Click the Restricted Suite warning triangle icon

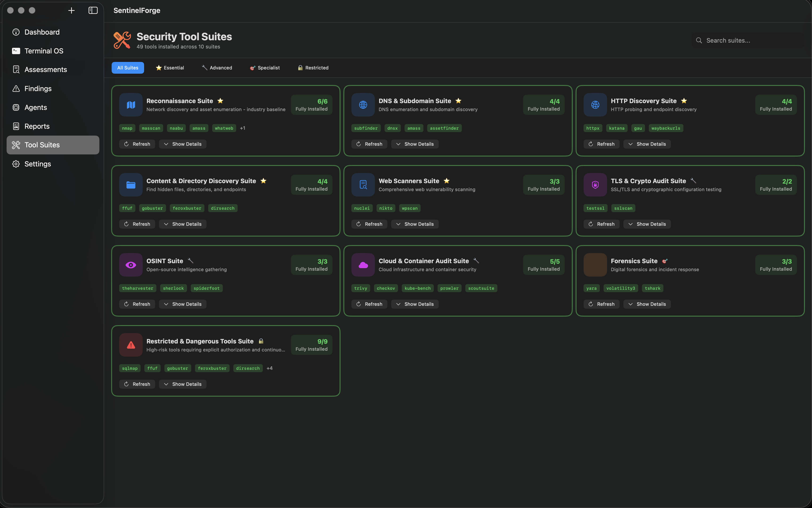click(x=131, y=345)
